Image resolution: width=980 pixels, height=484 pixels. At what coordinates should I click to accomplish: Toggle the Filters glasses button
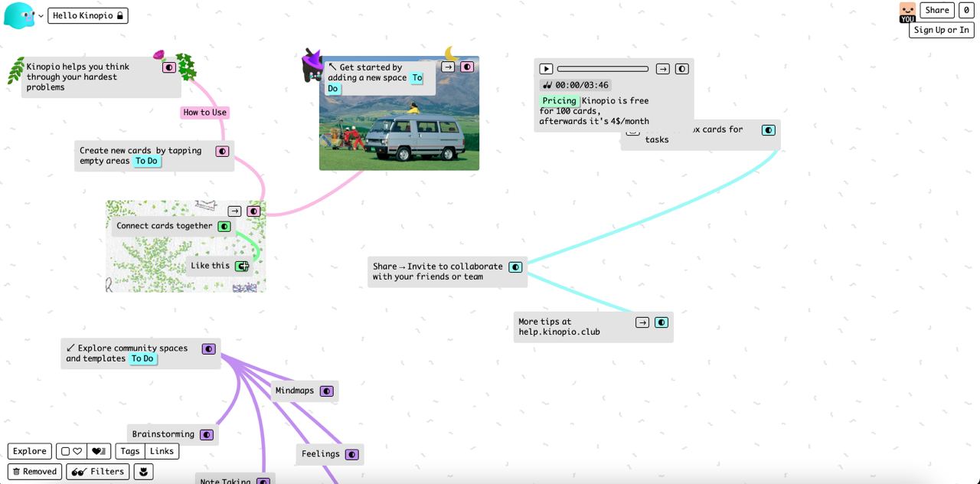[98, 472]
